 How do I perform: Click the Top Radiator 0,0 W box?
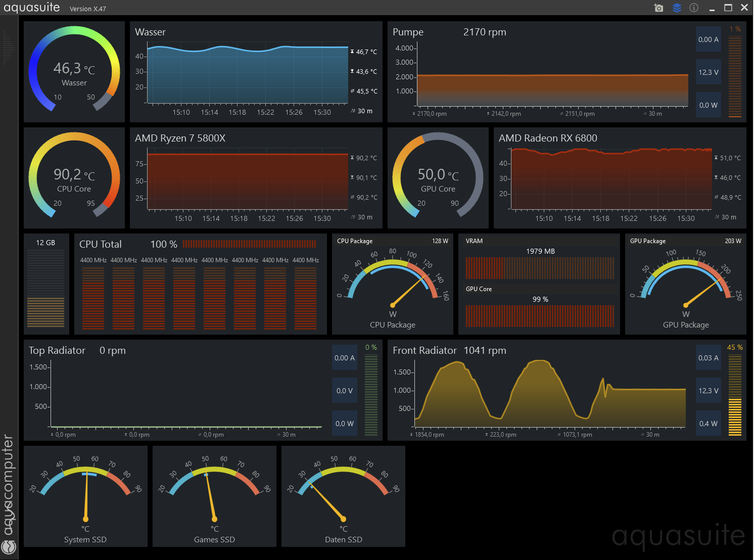[344, 424]
